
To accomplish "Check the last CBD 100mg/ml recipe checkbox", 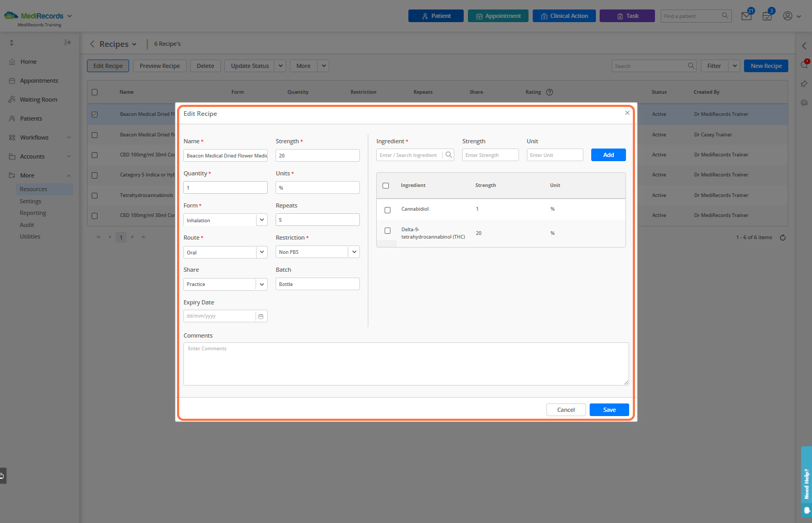I will coord(95,215).
